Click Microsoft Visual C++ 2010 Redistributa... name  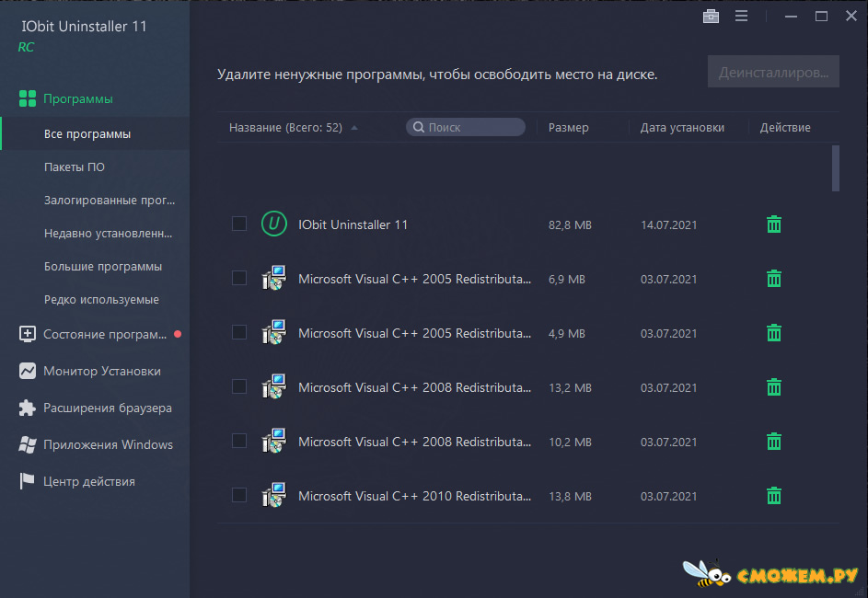coord(414,496)
